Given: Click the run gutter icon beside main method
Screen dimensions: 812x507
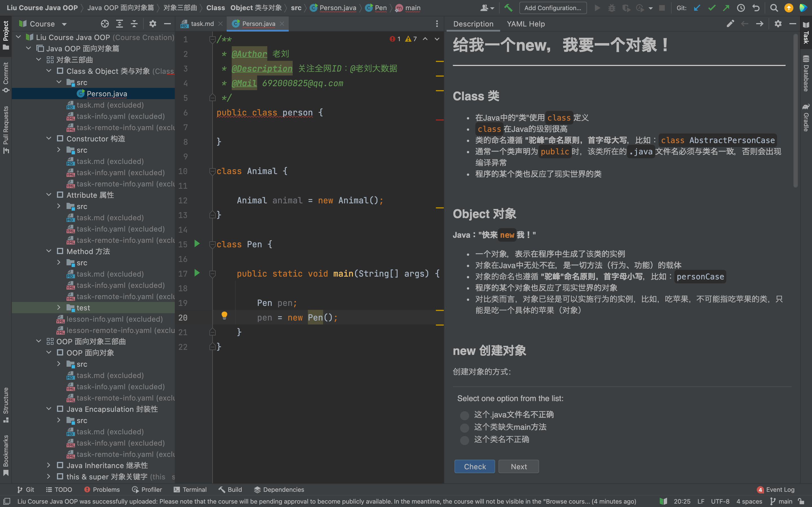Looking at the screenshot, I should tap(197, 273).
